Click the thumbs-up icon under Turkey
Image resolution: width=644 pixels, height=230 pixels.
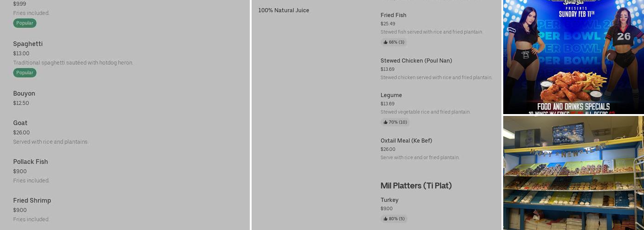[x=385, y=219]
